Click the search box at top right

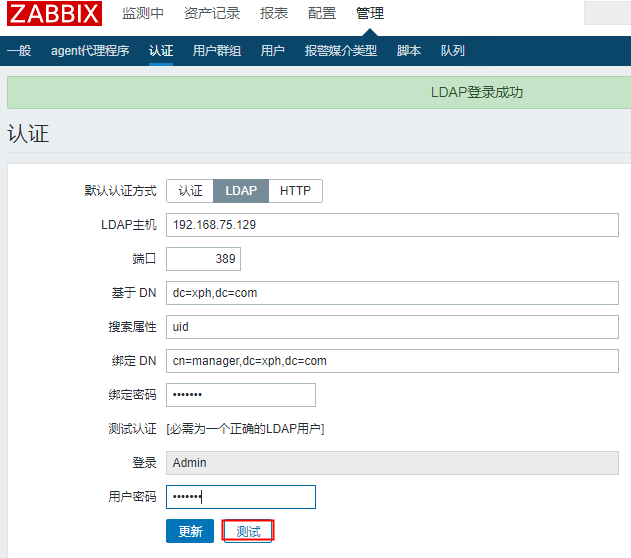607,13
